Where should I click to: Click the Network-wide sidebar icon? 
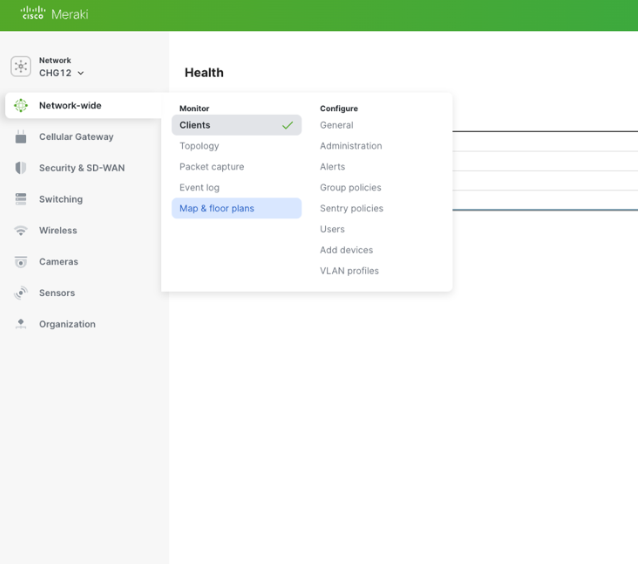coord(21,105)
